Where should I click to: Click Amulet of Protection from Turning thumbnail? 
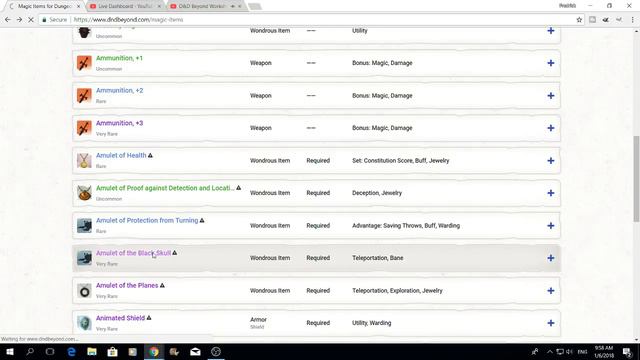click(84, 225)
